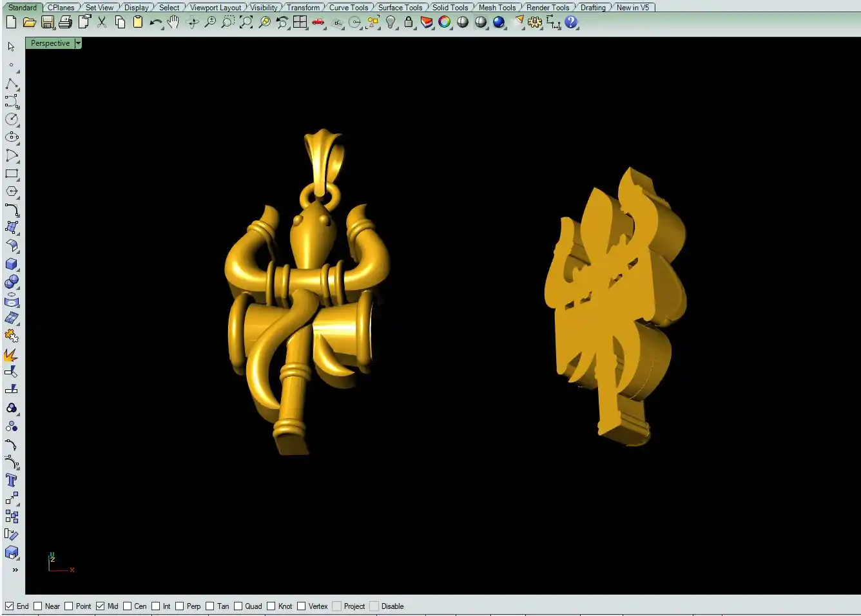The image size is (861, 616).
Task: Choose the Box solid tool
Action: click(x=12, y=264)
